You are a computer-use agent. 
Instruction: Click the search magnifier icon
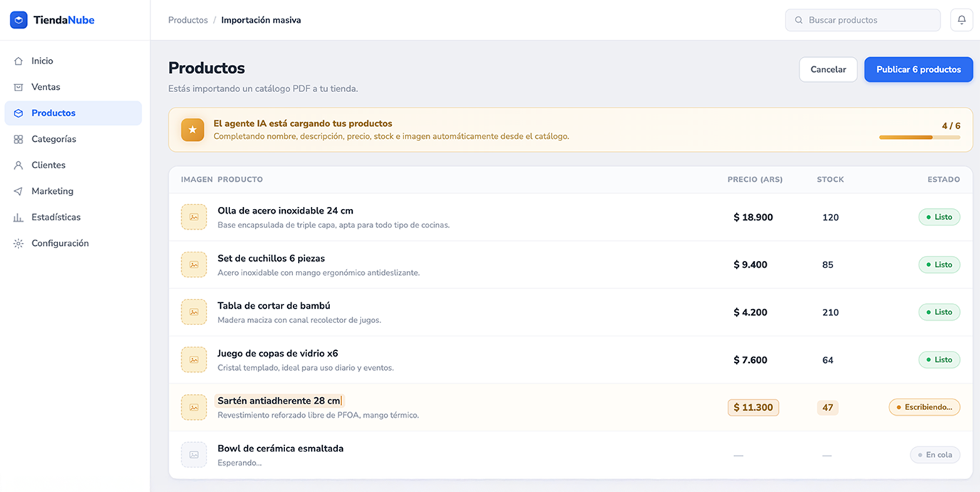coord(799,20)
